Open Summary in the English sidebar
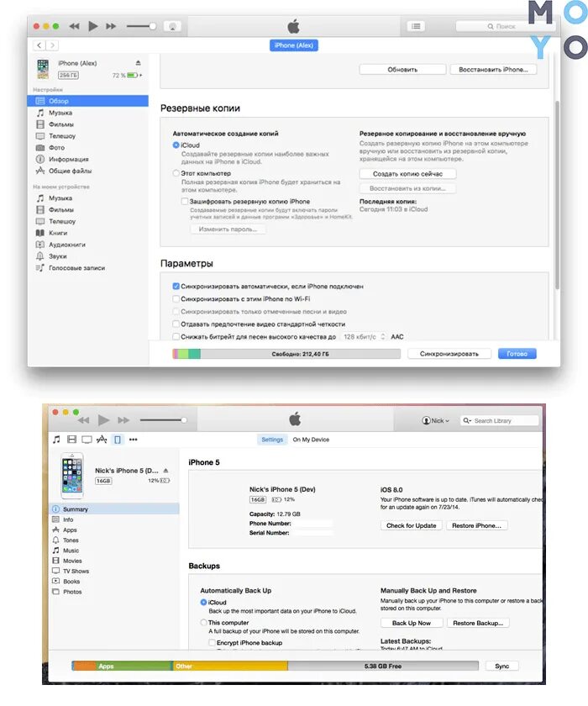This screenshot has width=588, height=706. click(x=114, y=509)
